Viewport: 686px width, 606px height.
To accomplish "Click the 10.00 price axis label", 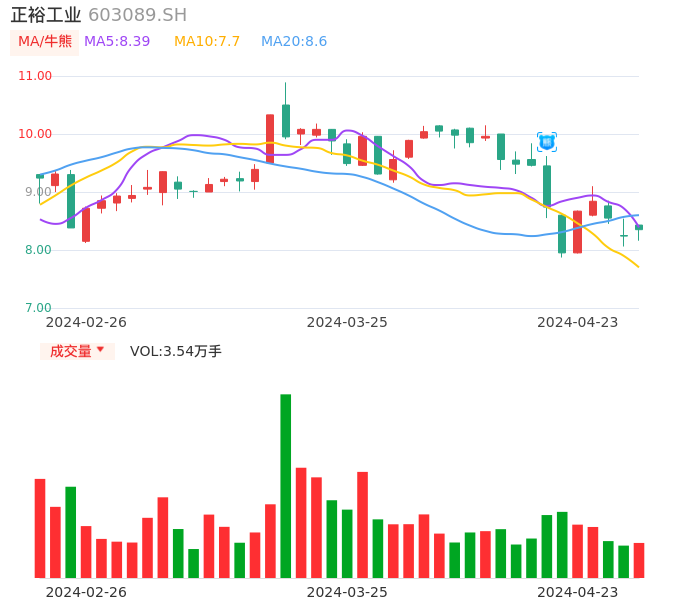I will (x=35, y=134).
